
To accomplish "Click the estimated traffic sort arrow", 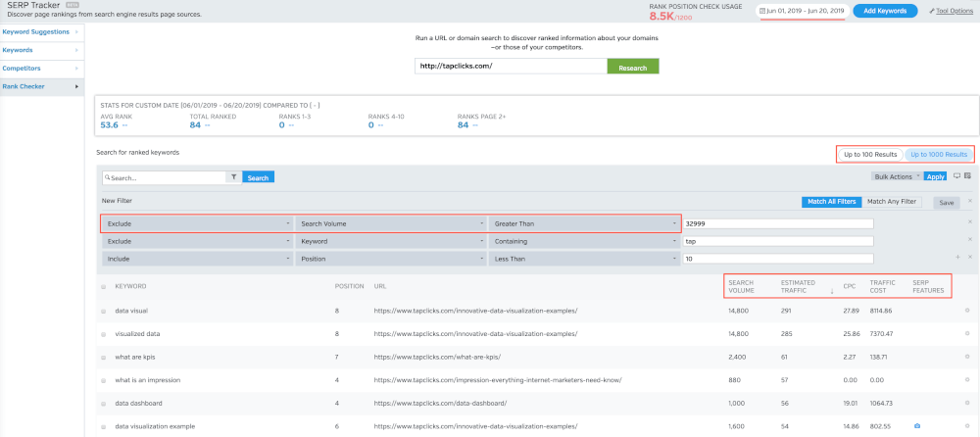I will click(x=831, y=290).
